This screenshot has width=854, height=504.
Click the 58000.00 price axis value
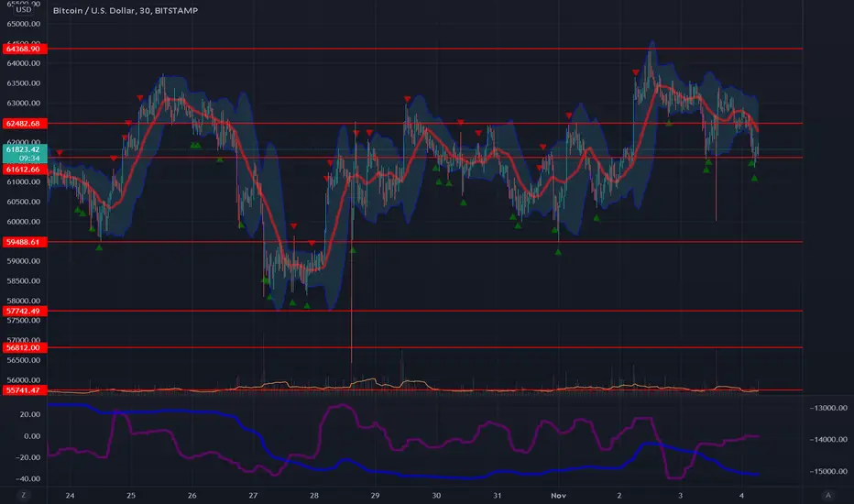(x=24, y=301)
